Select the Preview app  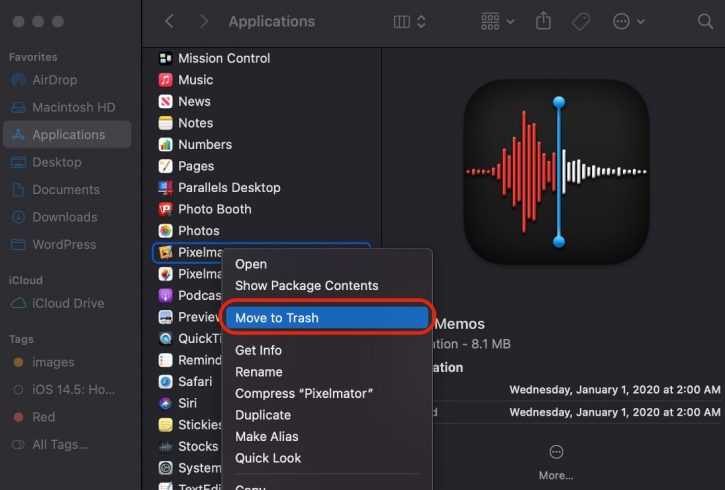[x=188, y=317]
